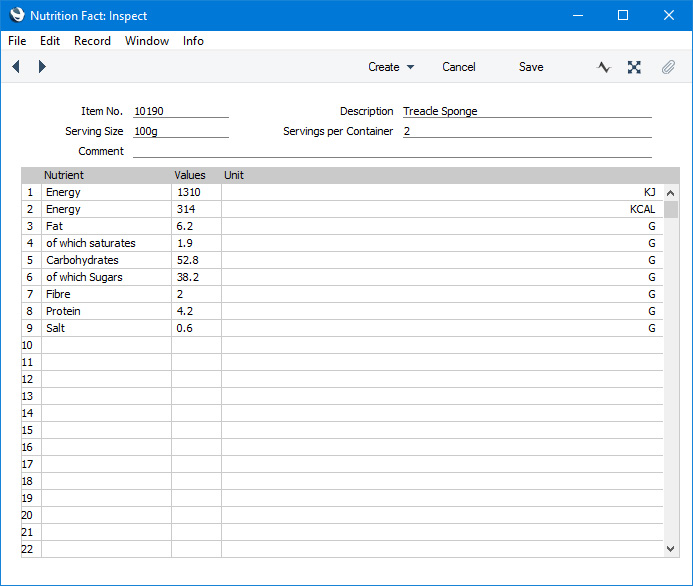Select the Fat nutrient cell
Image resolution: width=693 pixels, height=586 pixels.
[107, 226]
